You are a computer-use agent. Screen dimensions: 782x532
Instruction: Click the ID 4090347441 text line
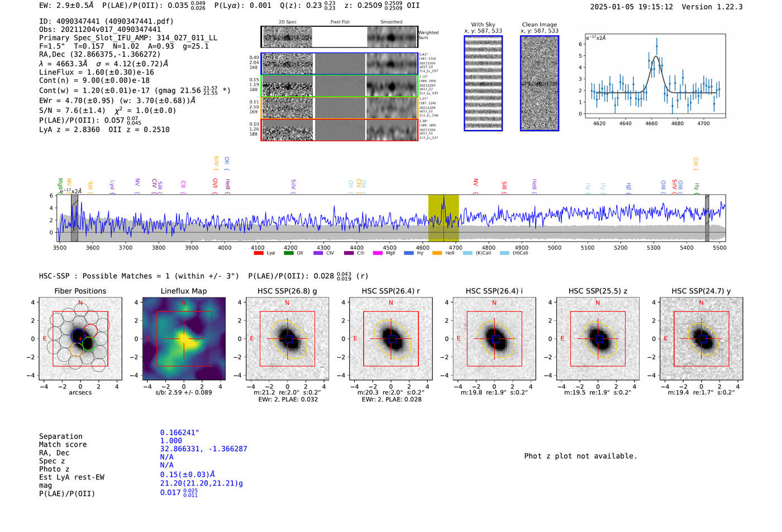click(106, 21)
